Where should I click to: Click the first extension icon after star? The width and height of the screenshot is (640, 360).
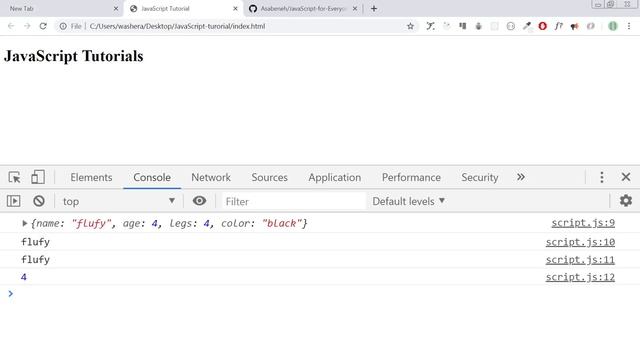point(430,26)
